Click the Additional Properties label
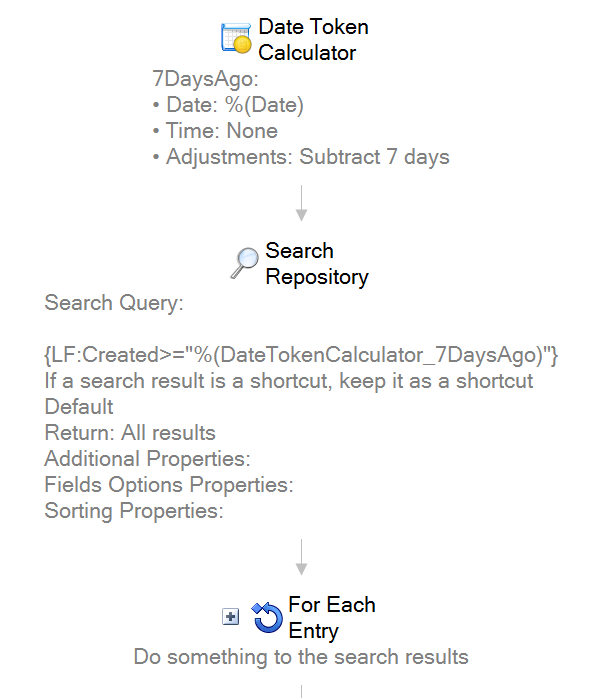 147,459
